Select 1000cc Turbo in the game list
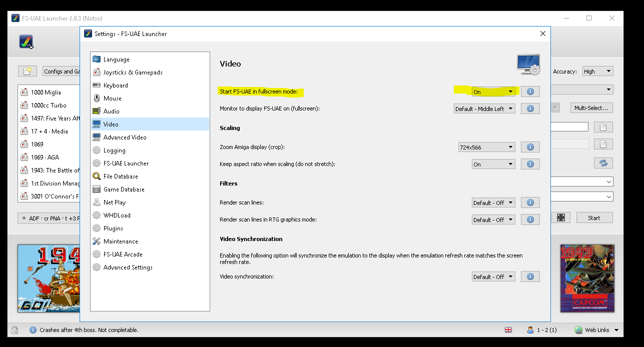 click(x=49, y=105)
